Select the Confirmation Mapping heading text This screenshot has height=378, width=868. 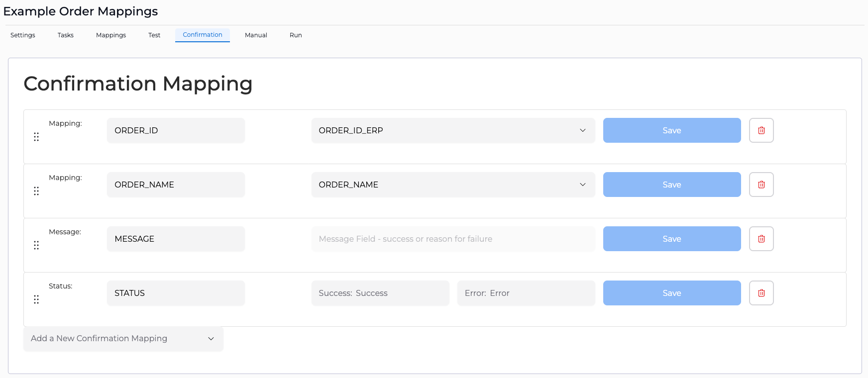point(138,84)
